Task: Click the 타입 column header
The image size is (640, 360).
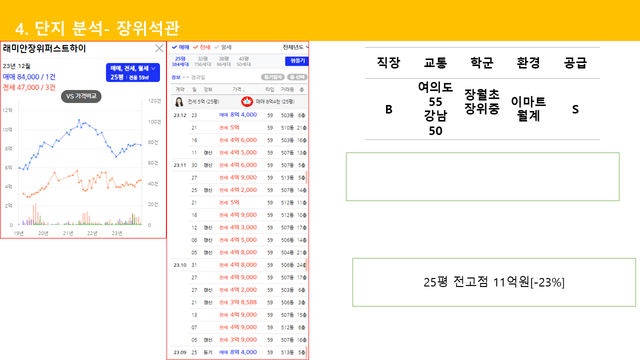Action: point(270,89)
